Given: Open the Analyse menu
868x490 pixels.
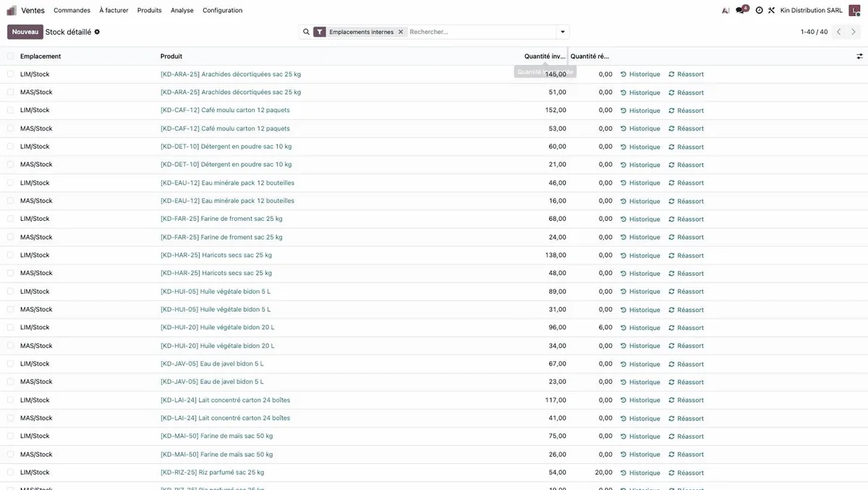Looking at the screenshot, I should point(182,10).
